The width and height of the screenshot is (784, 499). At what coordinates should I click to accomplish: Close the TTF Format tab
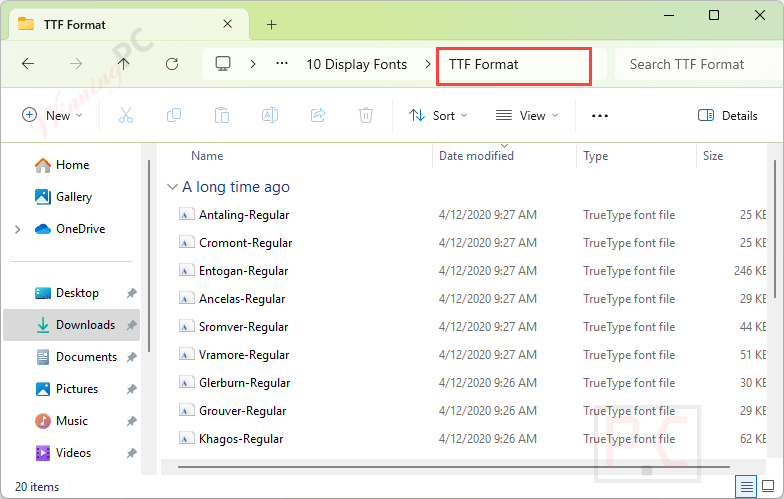pyautogui.click(x=228, y=24)
